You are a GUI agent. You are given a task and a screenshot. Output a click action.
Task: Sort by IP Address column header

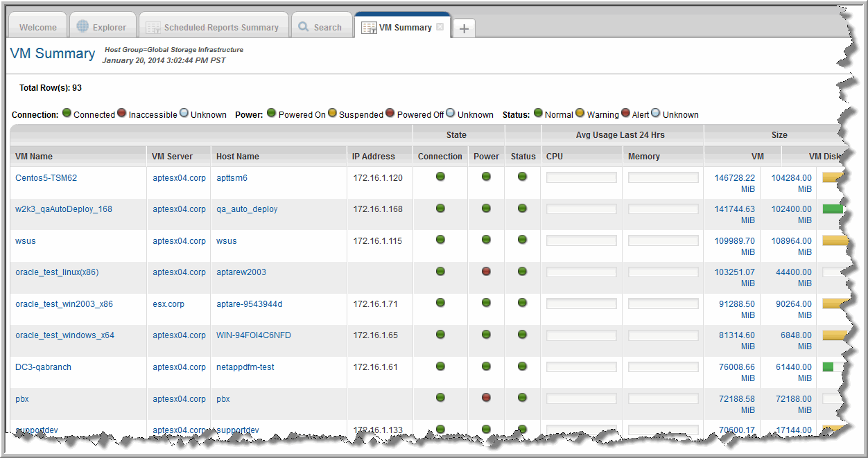point(373,157)
